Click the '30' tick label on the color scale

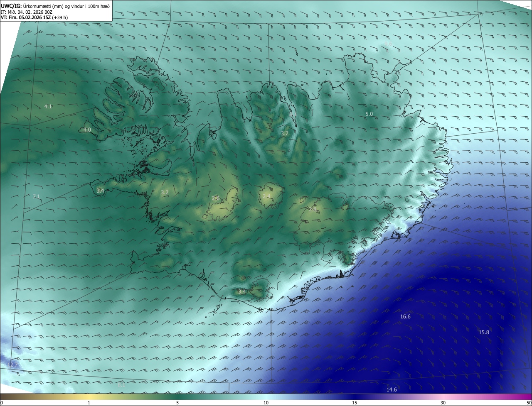tap(443, 403)
